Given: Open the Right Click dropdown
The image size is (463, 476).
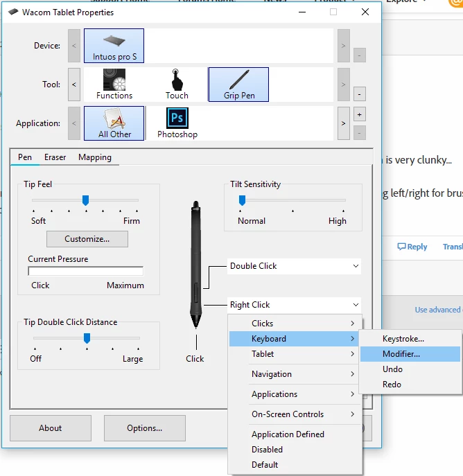Looking at the screenshot, I should click(294, 305).
